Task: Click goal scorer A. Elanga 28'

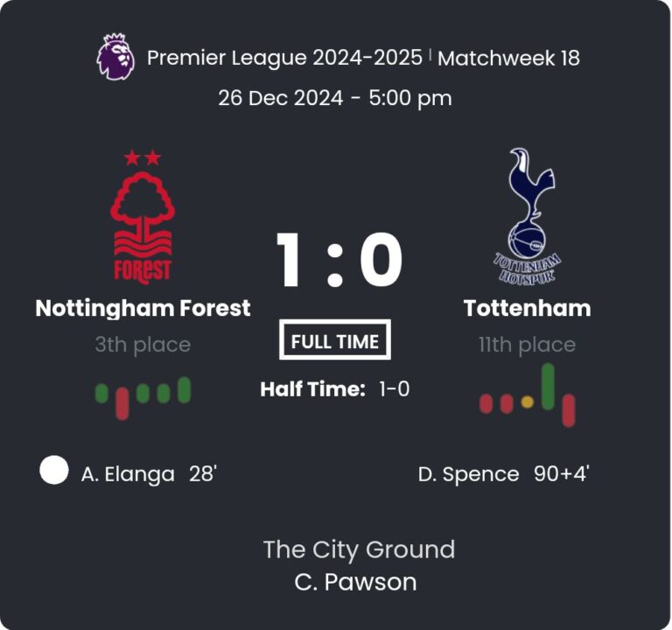Action: click(x=149, y=474)
